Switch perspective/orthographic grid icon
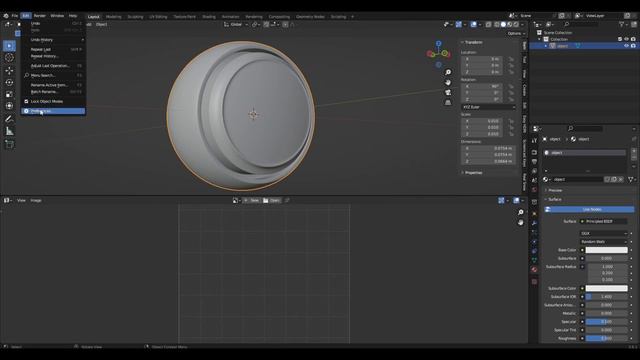The image size is (640, 360). click(x=448, y=102)
